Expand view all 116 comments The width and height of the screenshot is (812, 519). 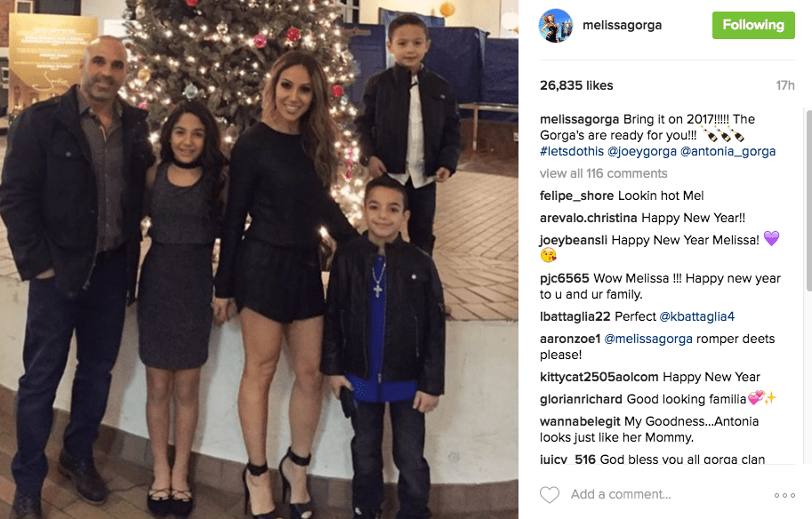click(603, 173)
